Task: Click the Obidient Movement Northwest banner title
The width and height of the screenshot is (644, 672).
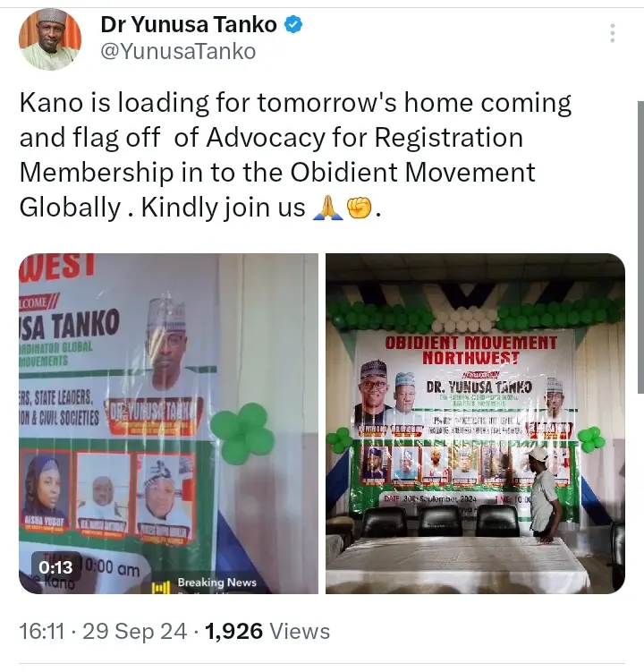Action: pyautogui.click(x=470, y=349)
